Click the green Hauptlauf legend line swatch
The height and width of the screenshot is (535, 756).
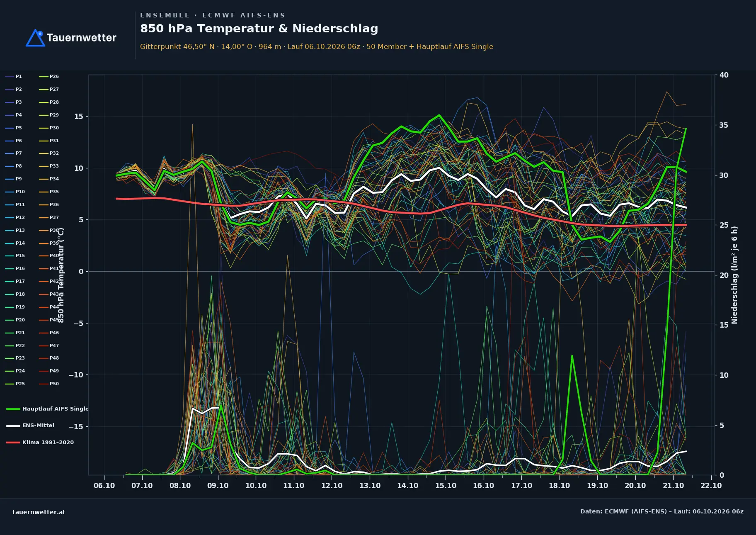pyautogui.click(x=13, y=409)
